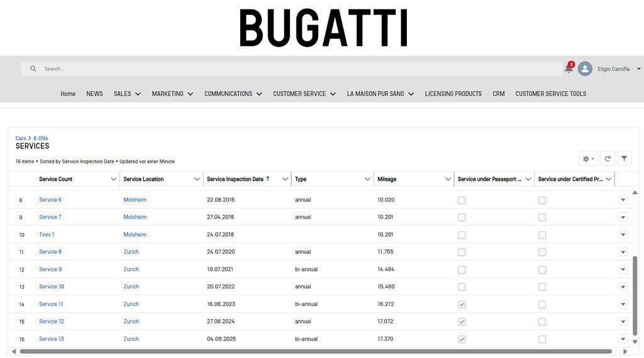Open the Cars breadcrumb link
Screen dimensions: 644x358
coord(21,138)
